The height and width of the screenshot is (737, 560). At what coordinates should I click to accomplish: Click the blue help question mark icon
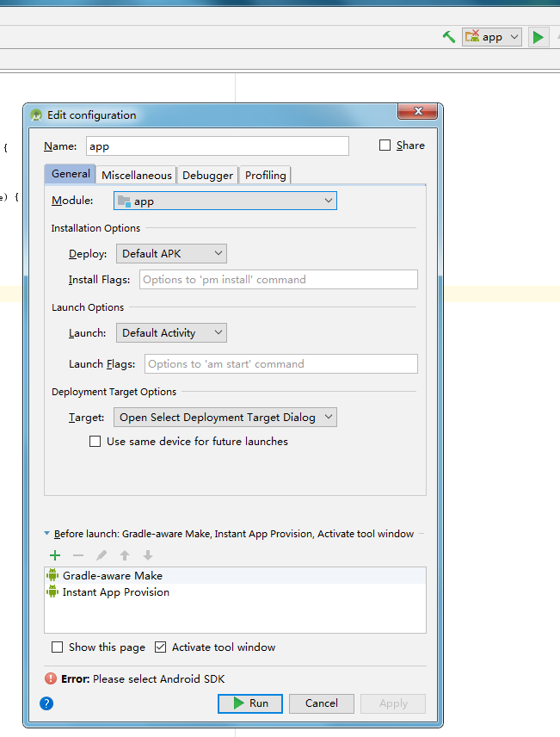coord(46,703)
